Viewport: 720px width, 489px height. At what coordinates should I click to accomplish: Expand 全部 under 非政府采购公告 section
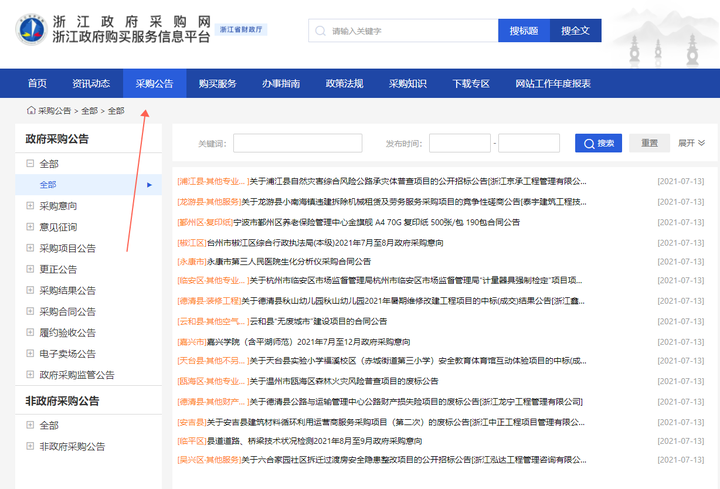coord(30,425)
